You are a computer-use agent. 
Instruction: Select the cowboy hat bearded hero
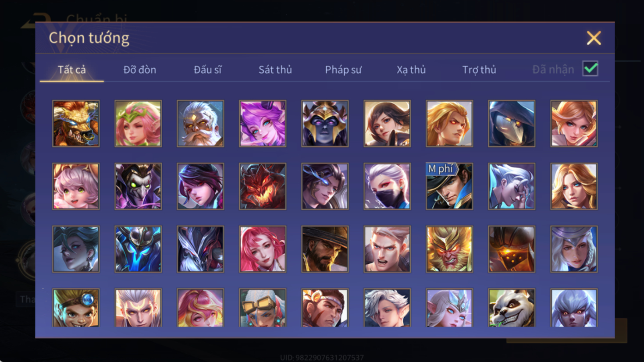tap(325, 249)
